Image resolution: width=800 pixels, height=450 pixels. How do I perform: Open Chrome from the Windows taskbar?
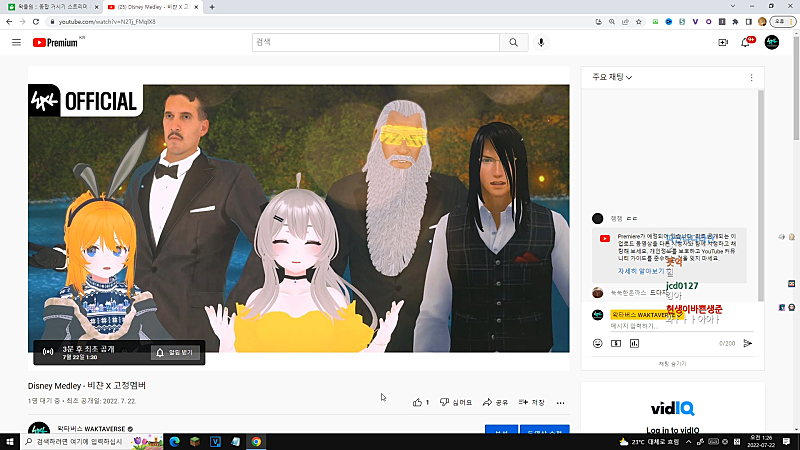click(x=256, y=441)
